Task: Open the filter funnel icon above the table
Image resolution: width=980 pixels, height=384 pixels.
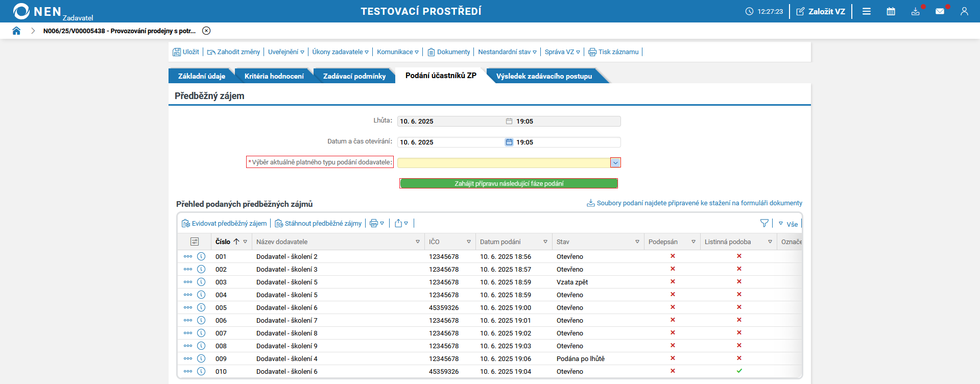Action: click(764, 223)
